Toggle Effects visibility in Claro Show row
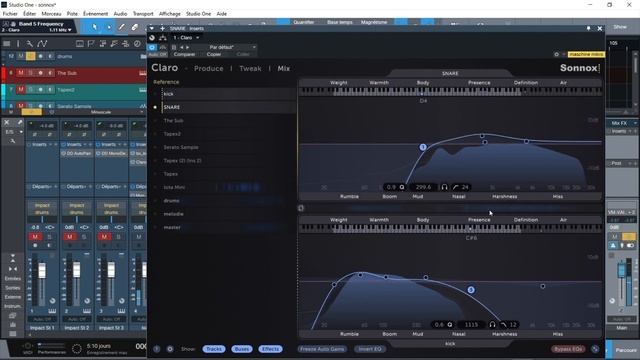Image resolution: width=640 pixels, height=360 pixels. [270, 349]
